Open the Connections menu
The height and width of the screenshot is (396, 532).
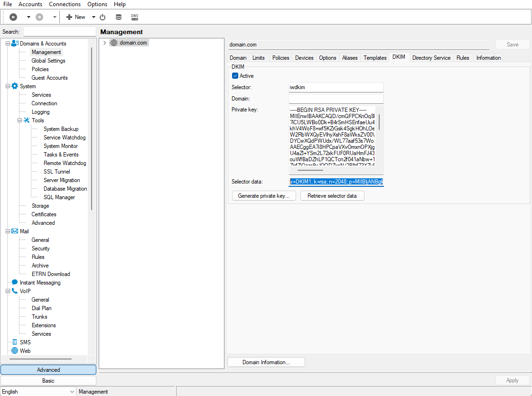point(65,4)
